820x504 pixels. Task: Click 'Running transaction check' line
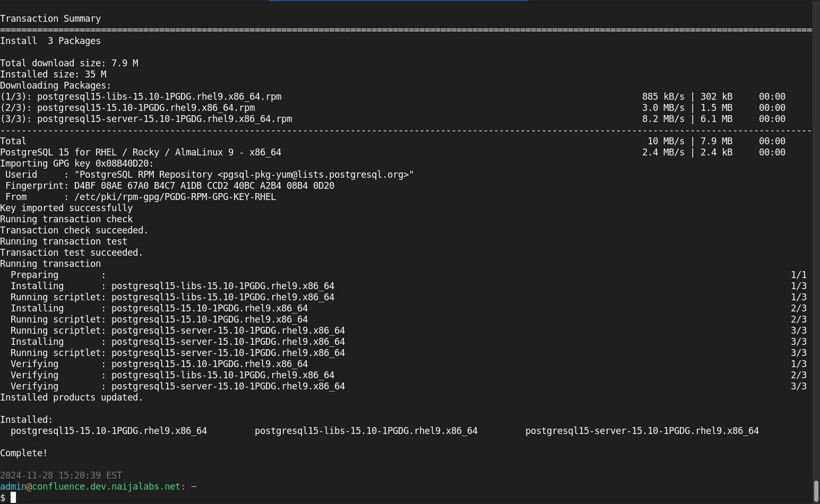(66, 219)
